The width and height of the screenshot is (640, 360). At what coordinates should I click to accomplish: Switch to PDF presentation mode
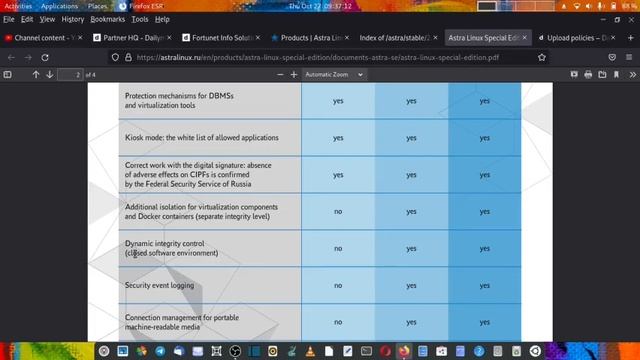tap(574, 75)
